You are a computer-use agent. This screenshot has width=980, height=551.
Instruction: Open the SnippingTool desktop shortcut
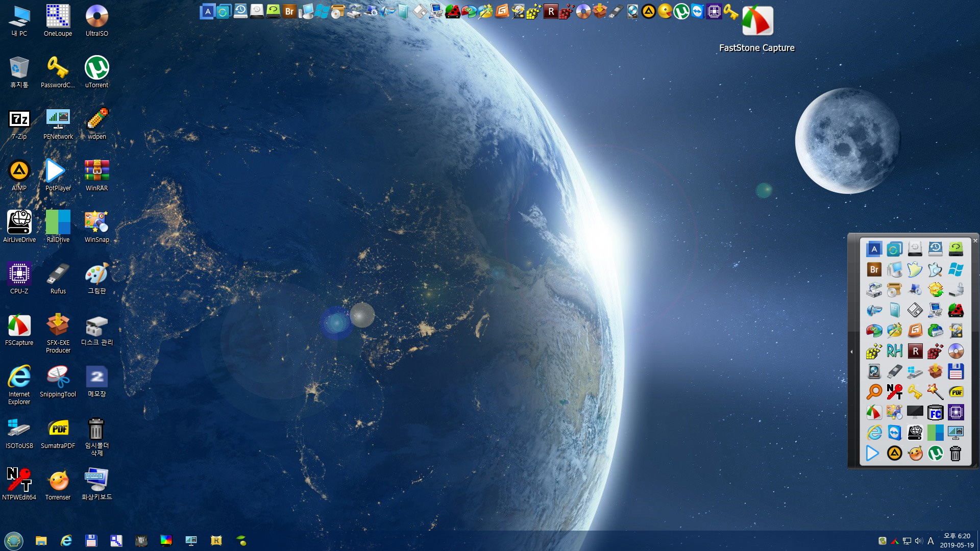coord(58,382)
